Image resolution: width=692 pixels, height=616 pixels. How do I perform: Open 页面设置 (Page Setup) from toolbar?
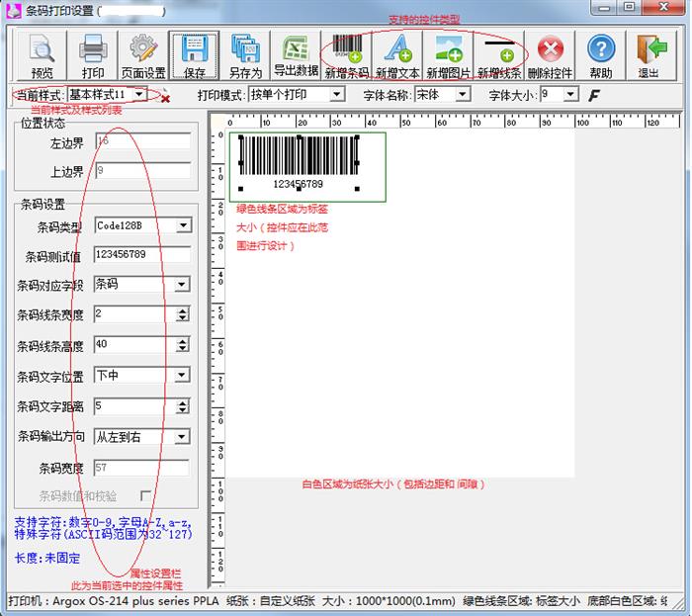143,54
